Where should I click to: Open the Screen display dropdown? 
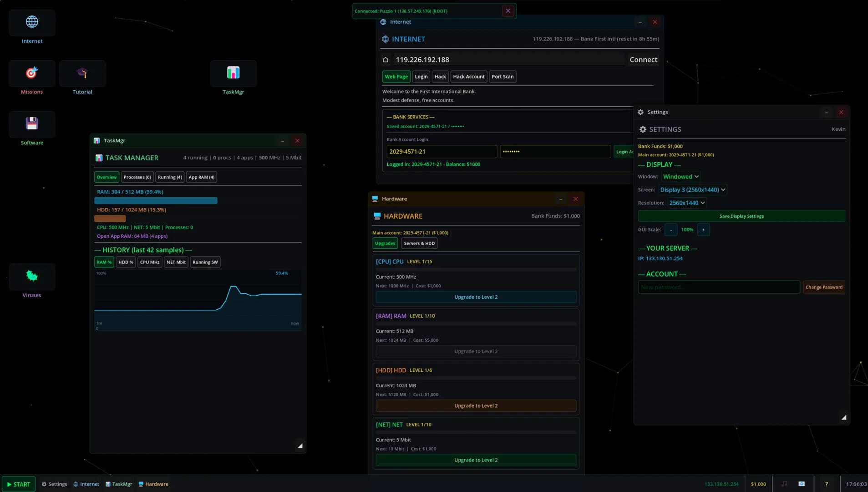(692, 190)
